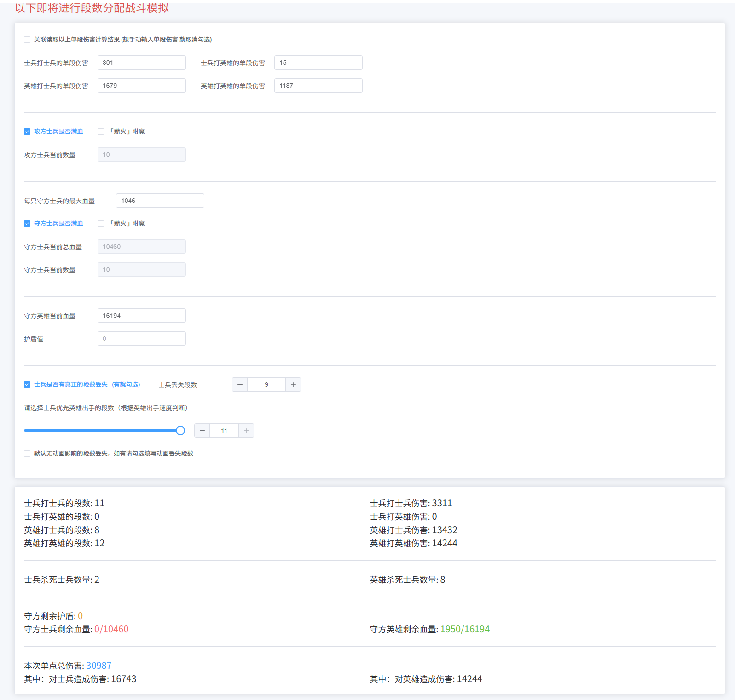The width and height of the screenshot is (735, 700).
Task: Enable 关联读取以上单段伤害计算结果 checkbox
Action: click(27, 40)
